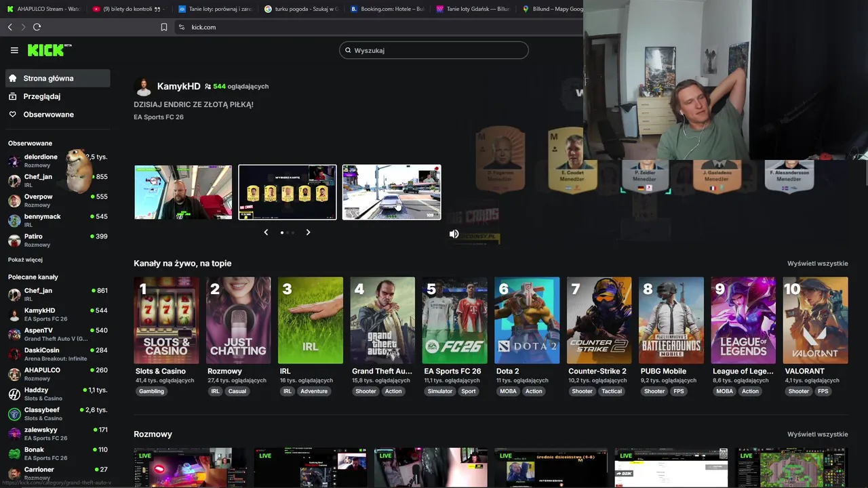The width and height of the screenshot is (868, 488).
Task: Show next featured stream
Action: pyautogui.click(x=308, y=232)
